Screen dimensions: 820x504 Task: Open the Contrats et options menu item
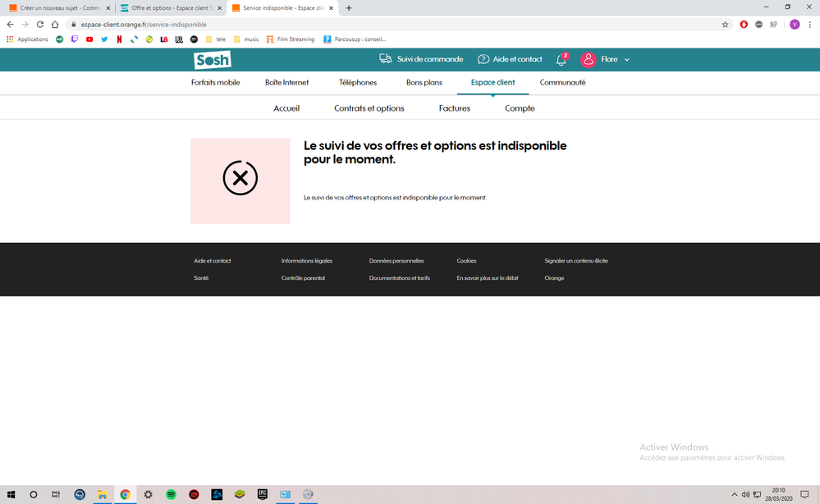[x=369, y=108]
